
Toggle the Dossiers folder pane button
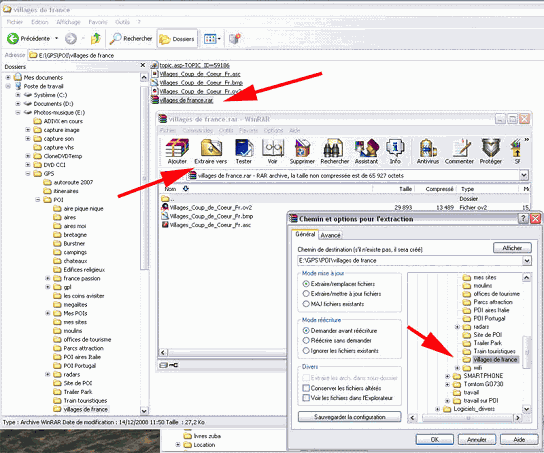pos(177,39)
